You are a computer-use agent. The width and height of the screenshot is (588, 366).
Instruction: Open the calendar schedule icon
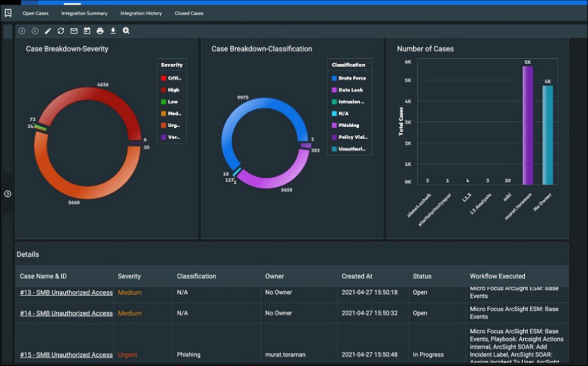tap(87, 30)
